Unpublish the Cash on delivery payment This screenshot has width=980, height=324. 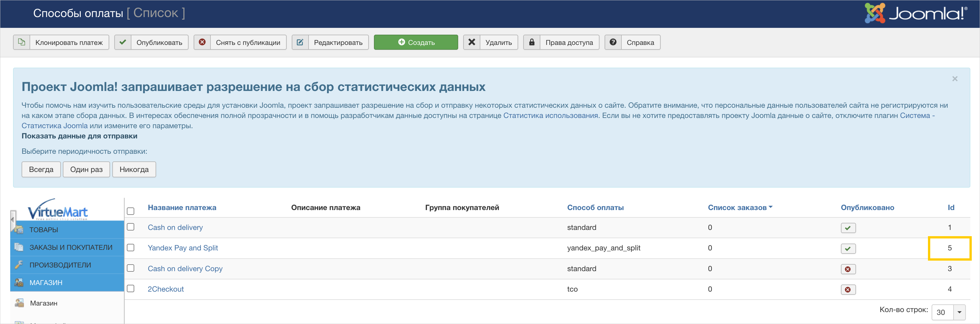click(847, 228)
